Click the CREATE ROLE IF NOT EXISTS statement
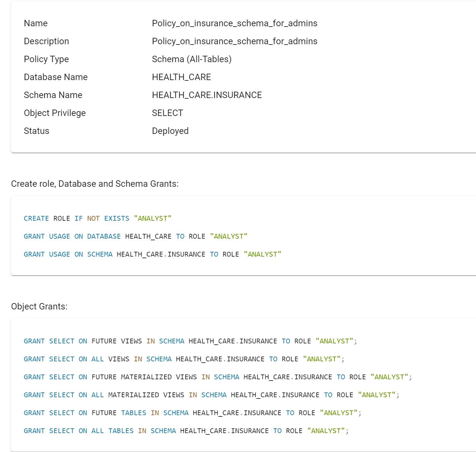This screenshot has height=452, width=476. 98,218
